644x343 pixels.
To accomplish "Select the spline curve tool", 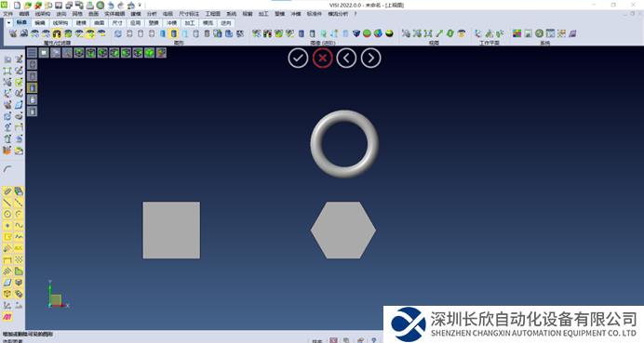I will [x=19, y=225].
